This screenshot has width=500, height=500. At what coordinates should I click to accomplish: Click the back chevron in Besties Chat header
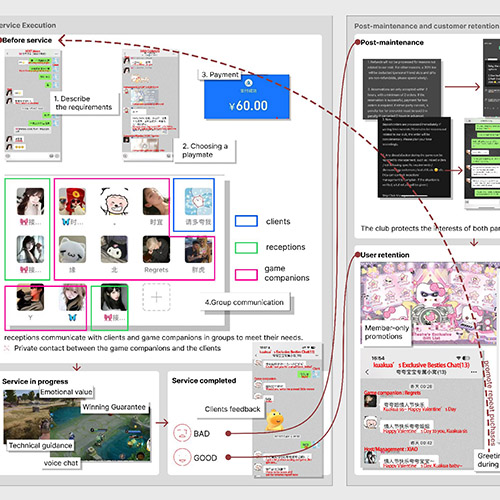pos(367,372)
